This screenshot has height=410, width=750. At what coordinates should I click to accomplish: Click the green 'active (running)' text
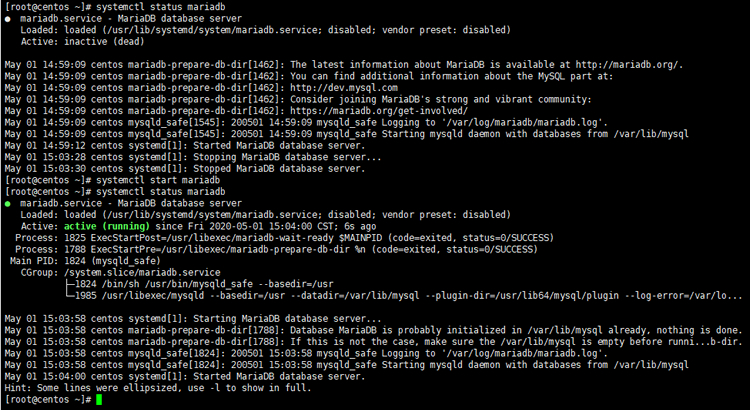click(107, 226)
